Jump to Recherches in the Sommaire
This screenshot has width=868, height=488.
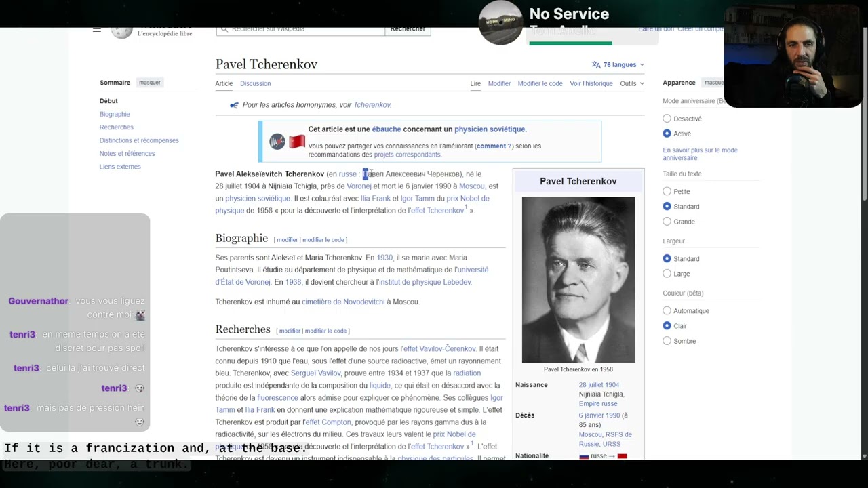[117, 127]
